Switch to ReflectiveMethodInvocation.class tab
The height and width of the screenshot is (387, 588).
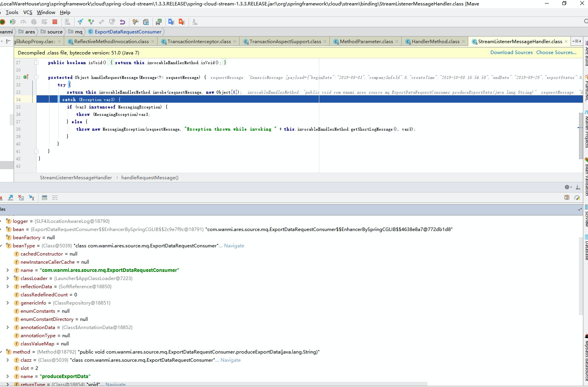(111, 41)
